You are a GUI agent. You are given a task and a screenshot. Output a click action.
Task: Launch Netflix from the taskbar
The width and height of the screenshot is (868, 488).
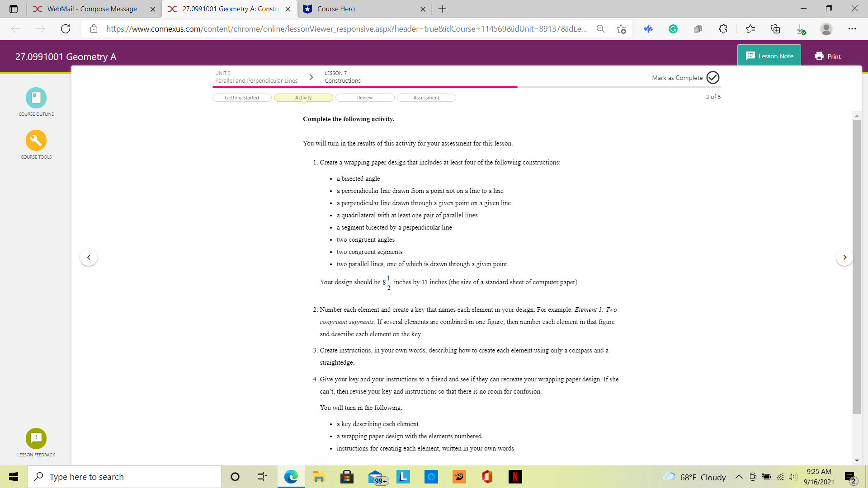coord(515,476)
